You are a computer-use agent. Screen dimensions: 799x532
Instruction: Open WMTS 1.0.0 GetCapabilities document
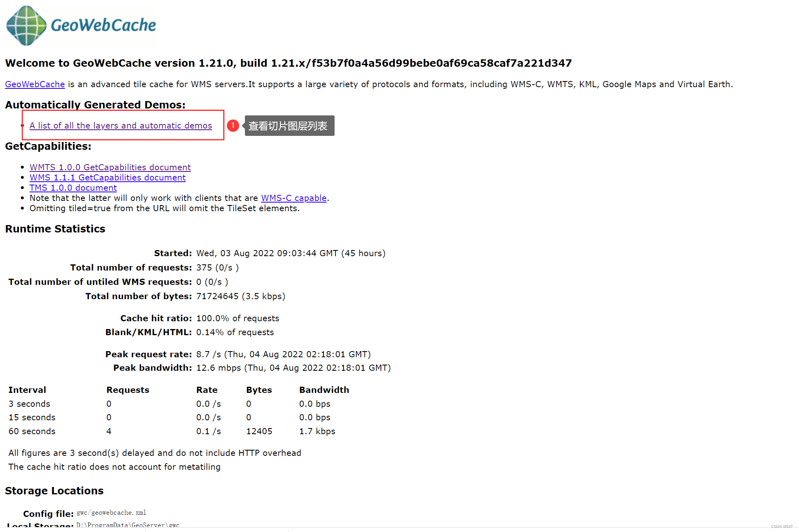point(110,167)
